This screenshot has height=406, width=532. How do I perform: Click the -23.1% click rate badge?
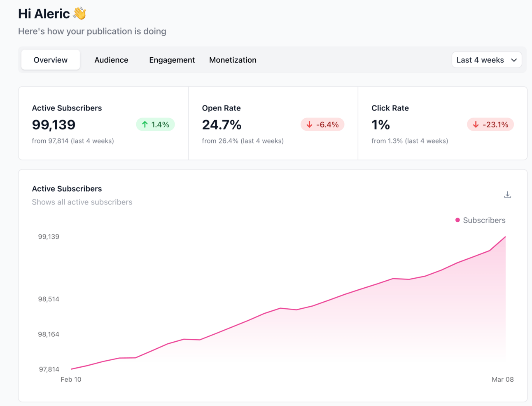click(490, 124)
